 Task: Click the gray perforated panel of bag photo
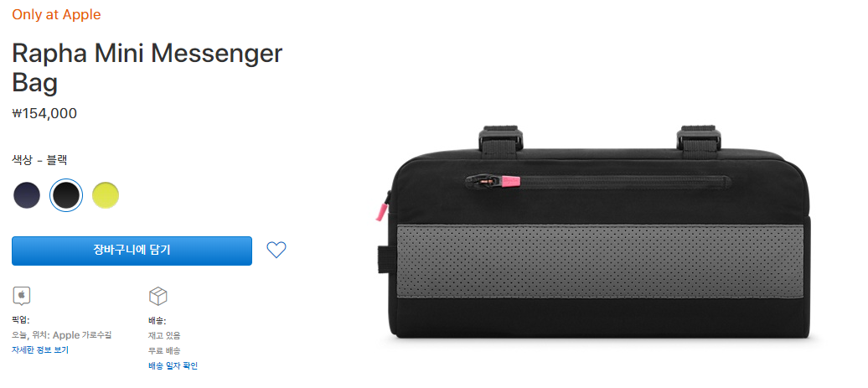pyautogui.click(x=601, y=261)
